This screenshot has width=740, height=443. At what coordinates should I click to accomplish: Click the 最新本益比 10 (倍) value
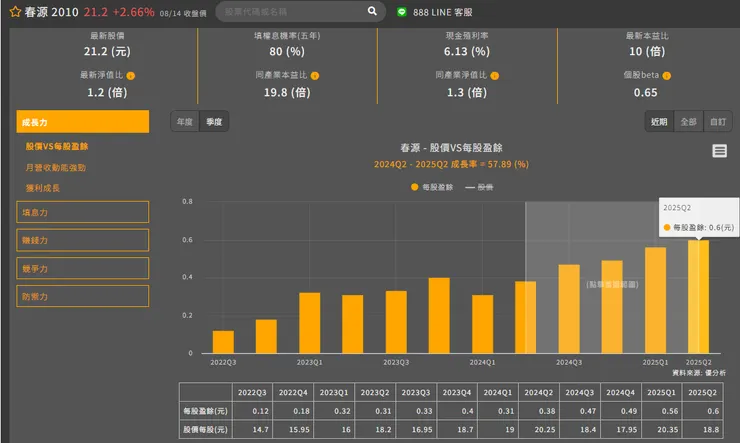pyautogui.click(x=647, y=51)
